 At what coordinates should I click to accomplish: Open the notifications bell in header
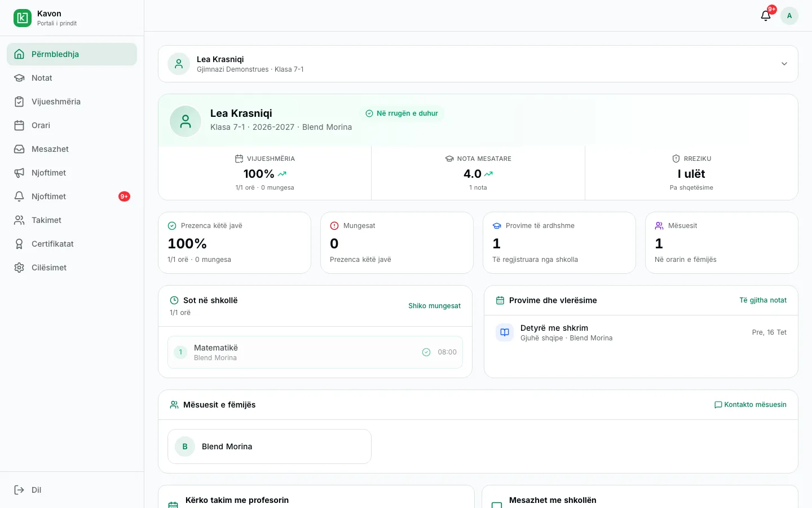766,16
